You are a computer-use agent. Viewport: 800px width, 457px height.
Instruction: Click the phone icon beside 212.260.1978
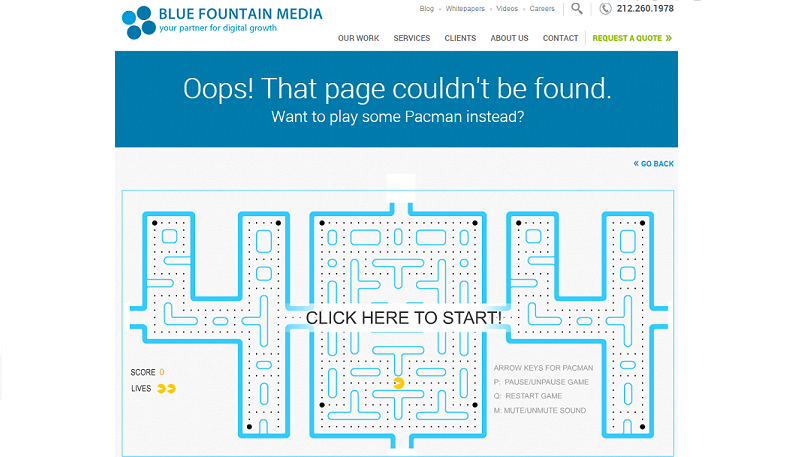[605, 9]
